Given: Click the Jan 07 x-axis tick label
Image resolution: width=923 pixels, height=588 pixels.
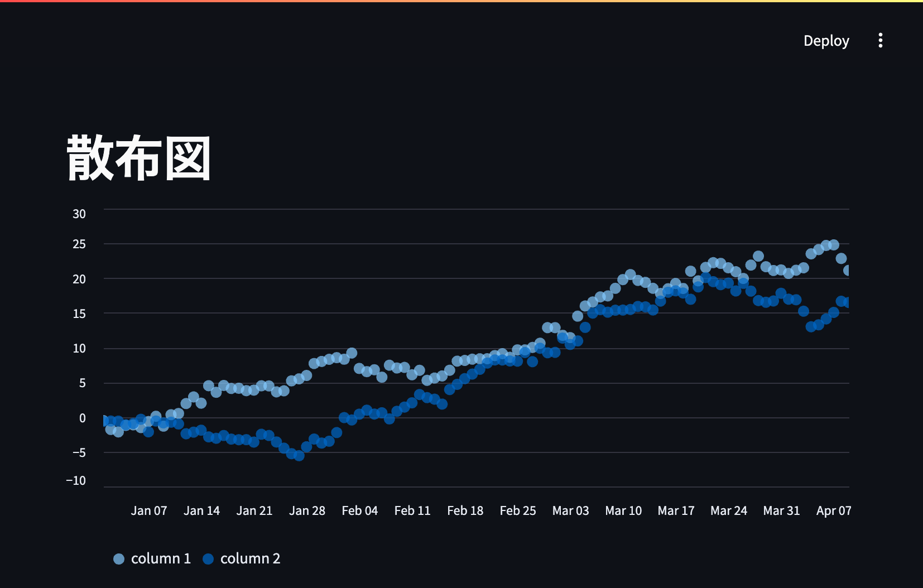Looking at the screenshot, I should (149, 510).
